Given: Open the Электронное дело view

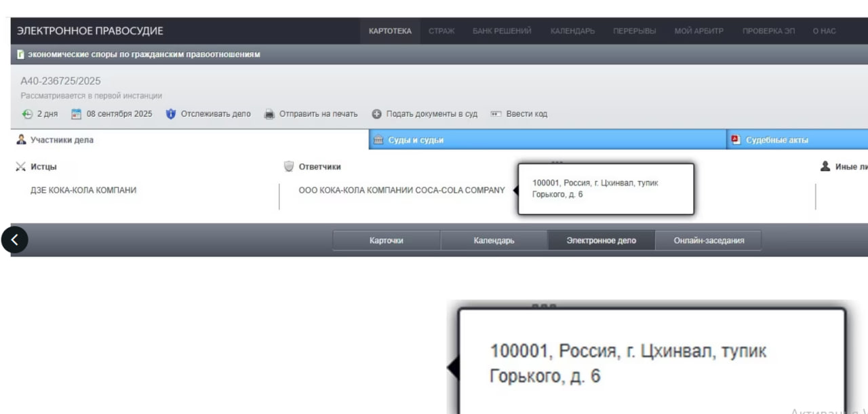Looking at the screenshot, I should (x=601, y=240).
